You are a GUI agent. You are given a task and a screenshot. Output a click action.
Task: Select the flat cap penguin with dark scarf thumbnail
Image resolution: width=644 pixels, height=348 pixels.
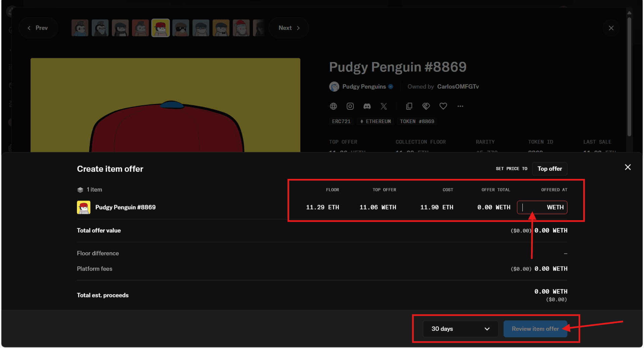point(120,28)
